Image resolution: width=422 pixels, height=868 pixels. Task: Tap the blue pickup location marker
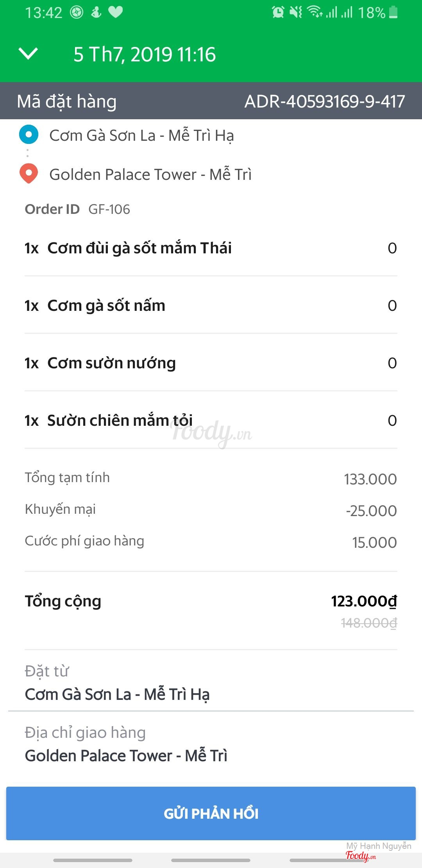pos(29,135)
